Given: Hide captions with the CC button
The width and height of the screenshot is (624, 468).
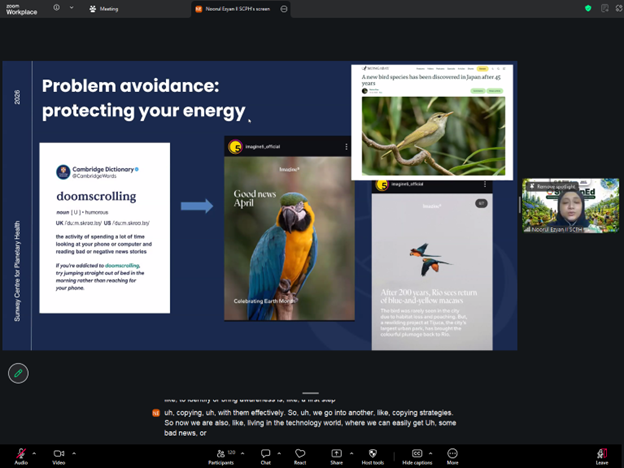Looking at the screenshot, I should pos(417,455).
